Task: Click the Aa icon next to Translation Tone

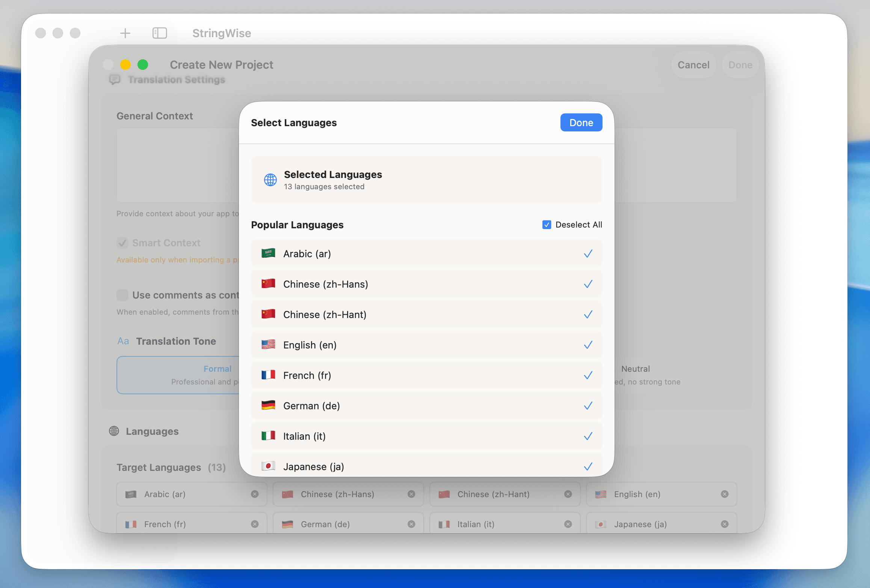Action: point(123,341)
